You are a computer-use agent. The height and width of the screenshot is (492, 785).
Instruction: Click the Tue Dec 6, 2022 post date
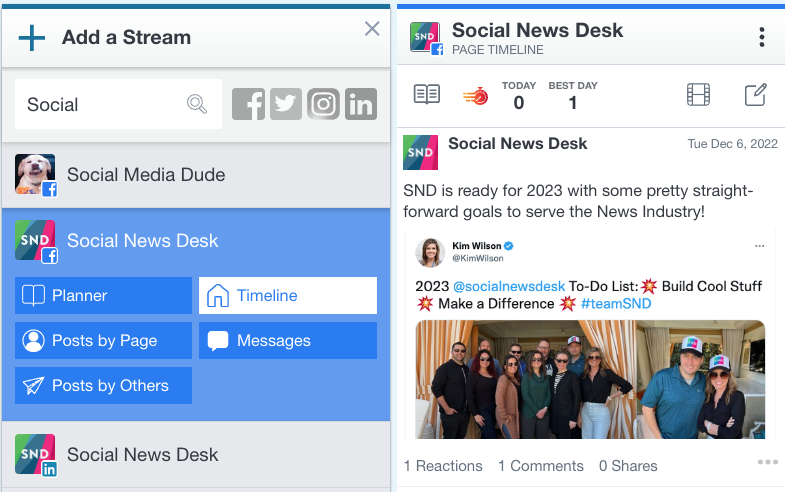(732, 144)
